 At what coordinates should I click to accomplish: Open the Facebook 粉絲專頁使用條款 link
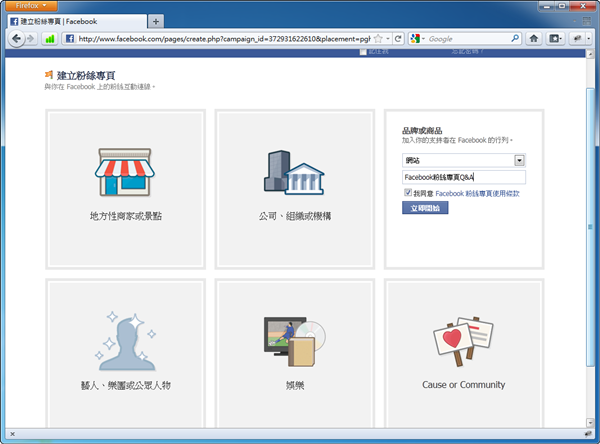(x=478, y=193)
